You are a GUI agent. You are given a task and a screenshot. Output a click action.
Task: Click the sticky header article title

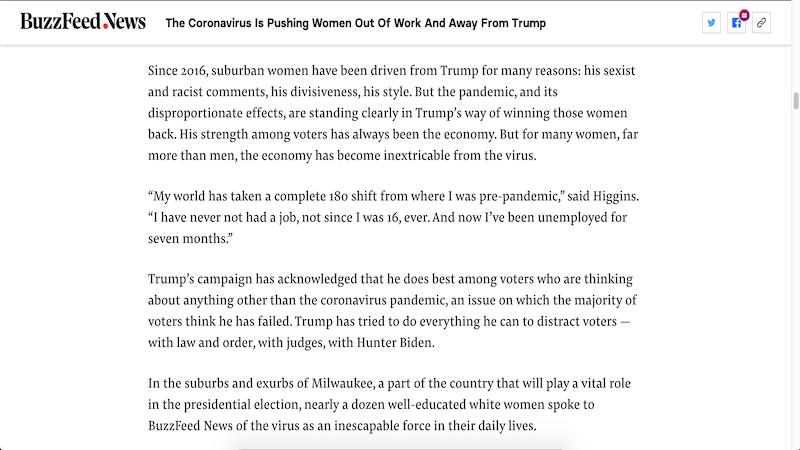click(355, 23)
